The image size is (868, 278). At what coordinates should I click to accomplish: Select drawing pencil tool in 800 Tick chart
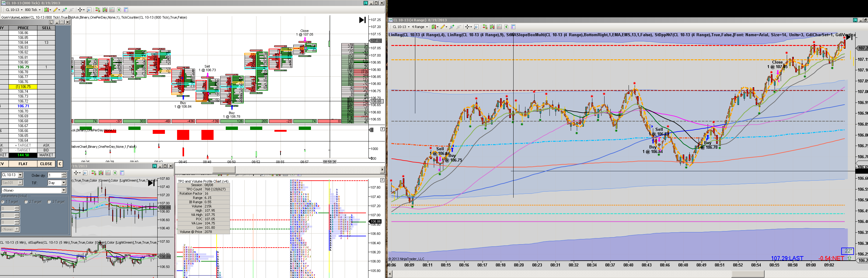tap(56, 10)
